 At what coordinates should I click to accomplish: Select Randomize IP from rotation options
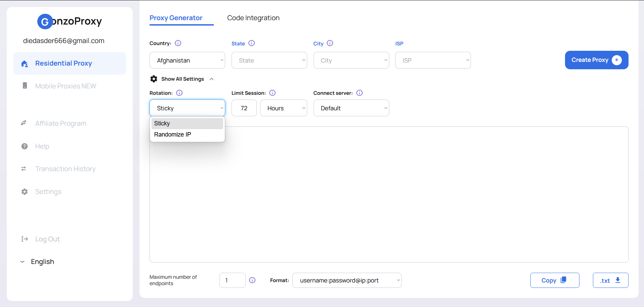tap(172, 135)
